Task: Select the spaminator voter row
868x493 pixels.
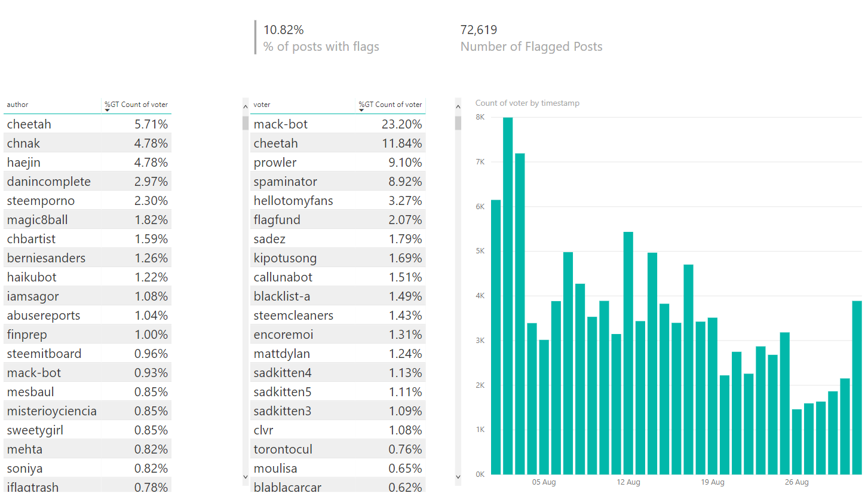Action: coord(338,182)
